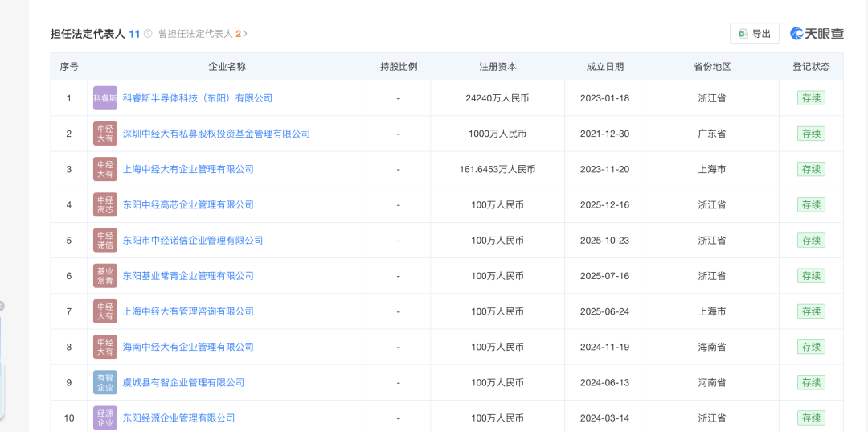Click the 中经诺信 company logo in row 5
Screen dimensions: 868x432
coord(105,241)
